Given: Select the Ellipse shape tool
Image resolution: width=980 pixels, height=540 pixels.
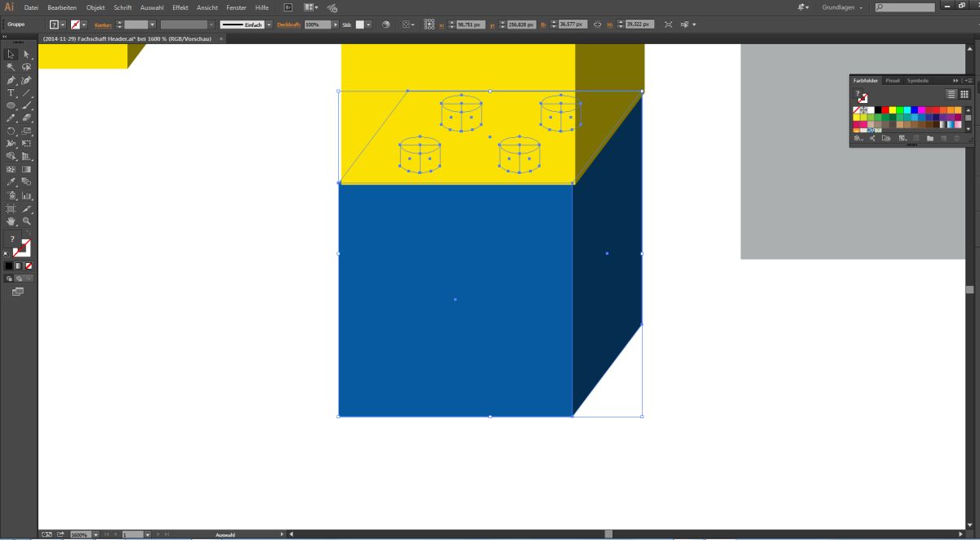Looking at the screenshot, I should pos(11,105).
